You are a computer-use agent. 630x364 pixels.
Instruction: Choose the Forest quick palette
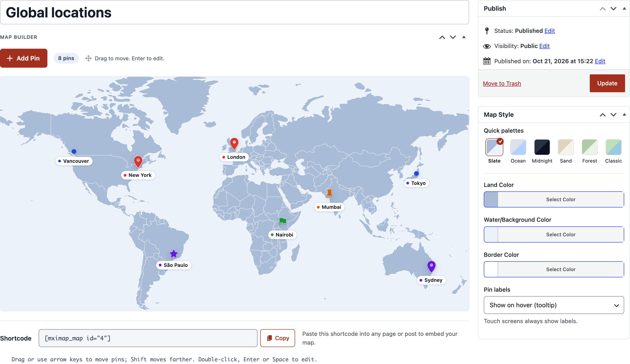click(590, 147)
